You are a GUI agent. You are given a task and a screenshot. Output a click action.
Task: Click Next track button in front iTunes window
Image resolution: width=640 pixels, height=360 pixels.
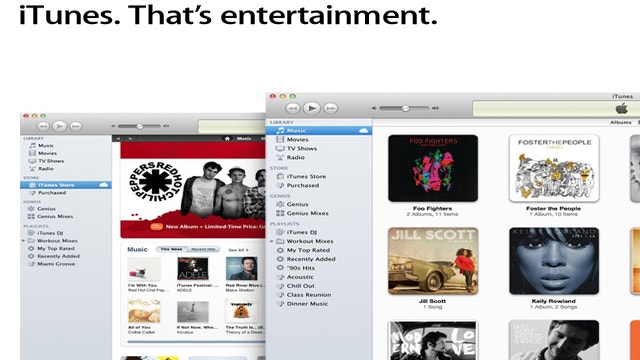pyautogui.click(x=330, y=108)
